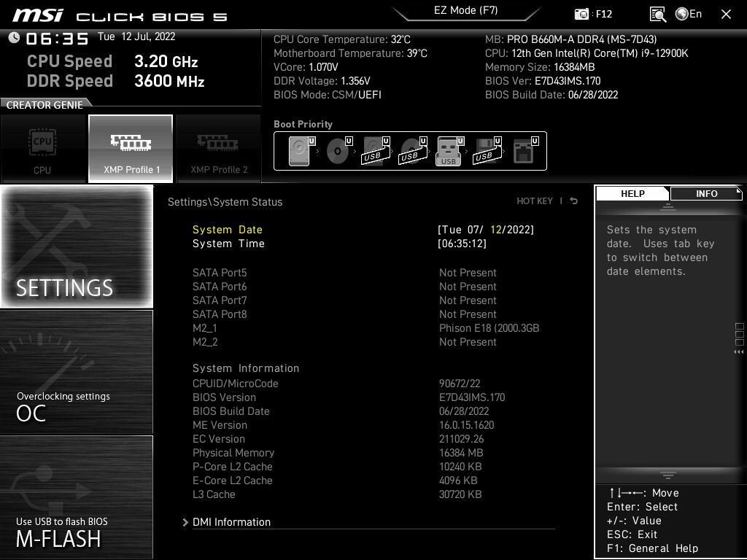Select the network boot device icon
Image resolution: width=747 pixels, height=560 pixels.
pyautogui.click(x=525, y=151)
